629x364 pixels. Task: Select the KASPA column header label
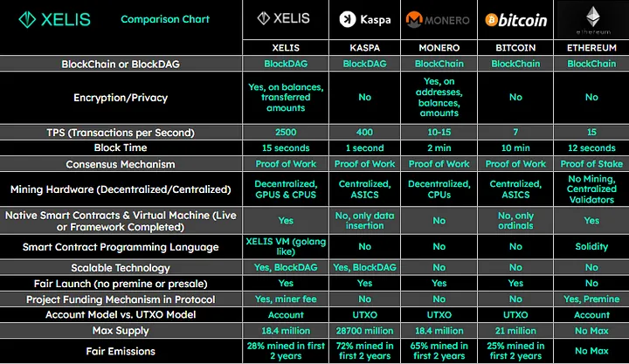point(365,46)
